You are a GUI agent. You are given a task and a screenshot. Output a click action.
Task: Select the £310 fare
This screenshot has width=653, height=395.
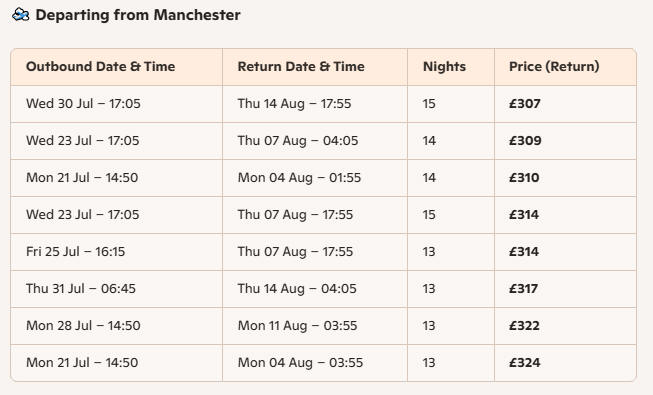point(524,178)
